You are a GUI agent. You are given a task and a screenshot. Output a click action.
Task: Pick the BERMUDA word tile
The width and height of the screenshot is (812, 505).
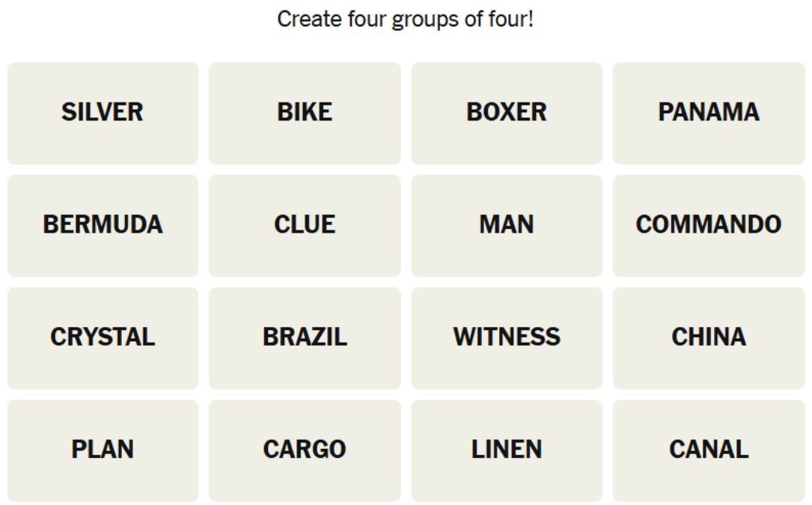tap(103, 225)
